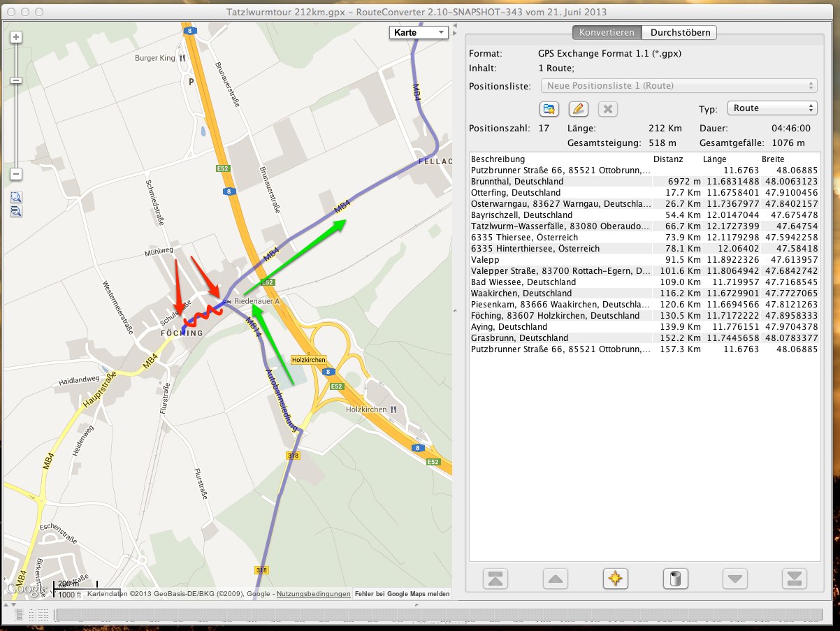Move selected position to top of list
The image size is (840, 631).
495,579
